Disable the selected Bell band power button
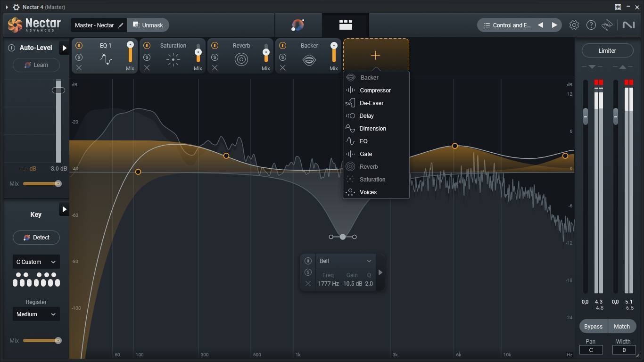The height and width of the screenshot is (362, 644). click(308, 261)
